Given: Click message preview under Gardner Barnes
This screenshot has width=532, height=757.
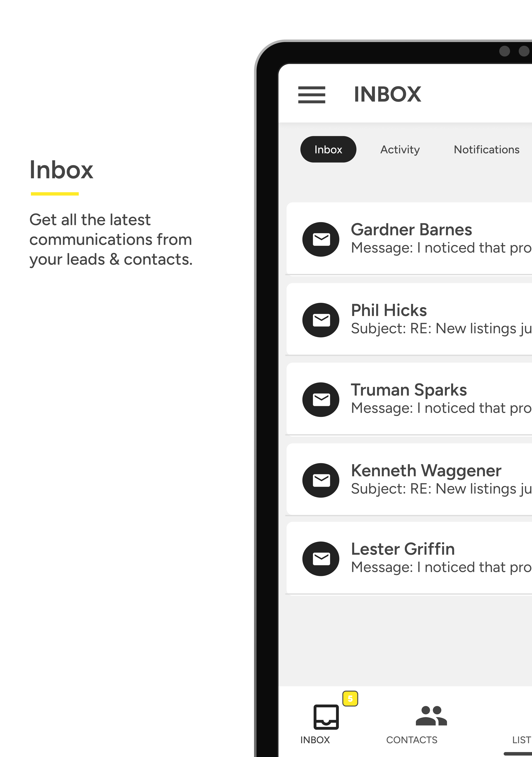Looking at the screenshot, I should 441,248.
